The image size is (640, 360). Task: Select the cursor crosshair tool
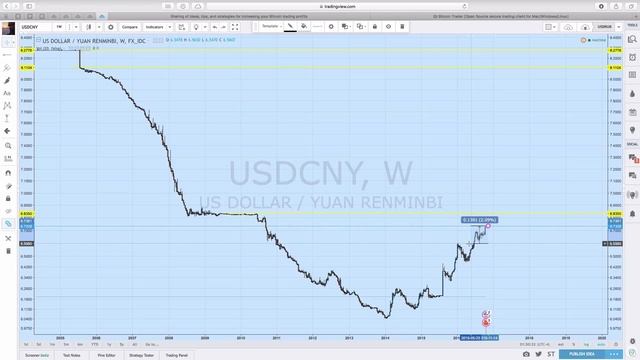pos(7,42)
